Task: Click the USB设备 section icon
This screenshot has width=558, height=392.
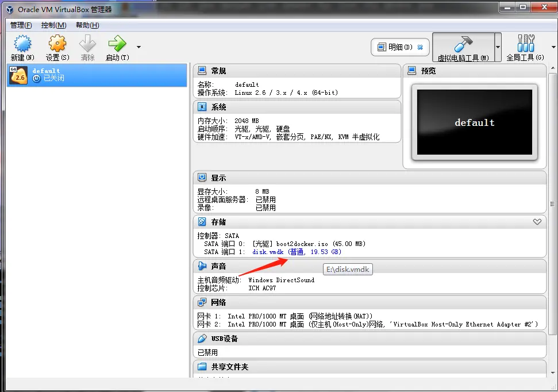Action: pos(202,339)
